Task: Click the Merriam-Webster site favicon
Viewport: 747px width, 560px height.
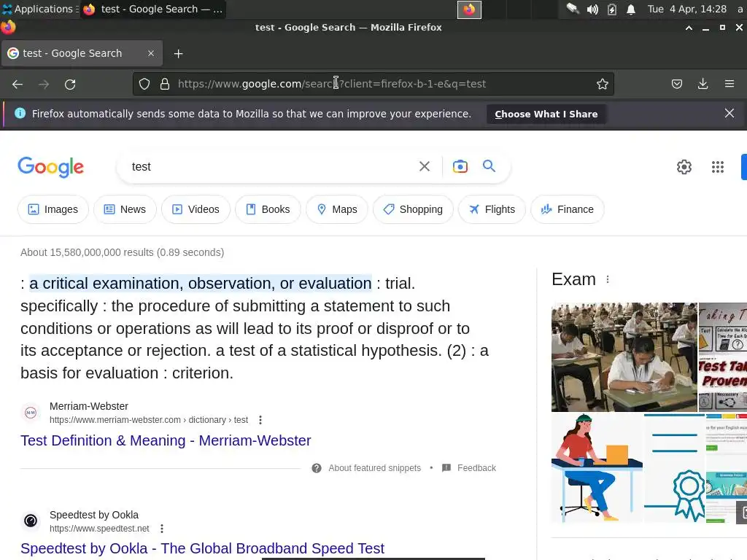Action: coord(31,413)
